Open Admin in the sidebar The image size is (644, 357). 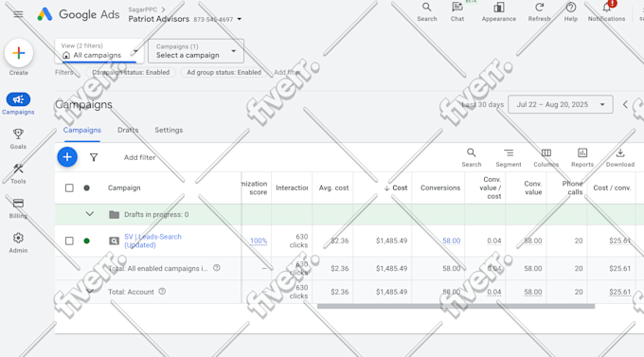click(18, 242)
